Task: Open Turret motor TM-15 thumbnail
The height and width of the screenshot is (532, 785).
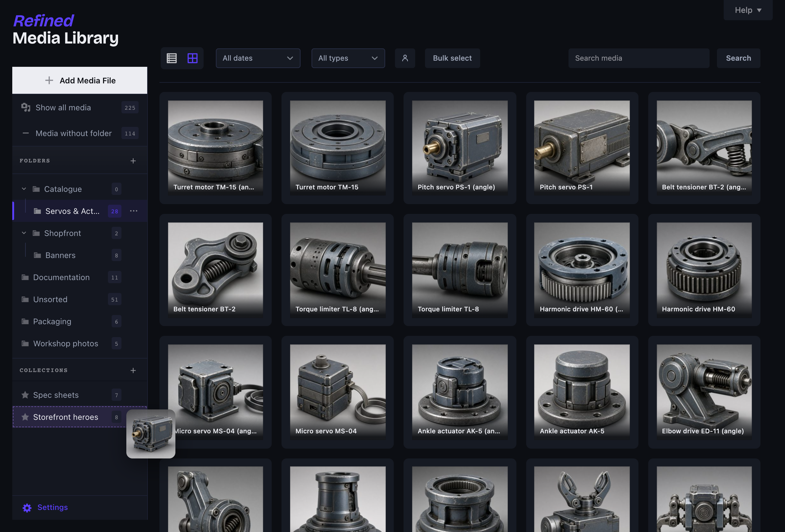Action: tap(337, 148)
